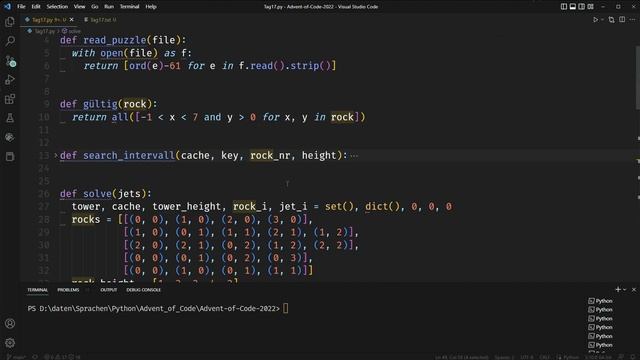Open the editor More Actions ellipsis
The width and height of the screenshot is (640, 360).
click(632, 20)
